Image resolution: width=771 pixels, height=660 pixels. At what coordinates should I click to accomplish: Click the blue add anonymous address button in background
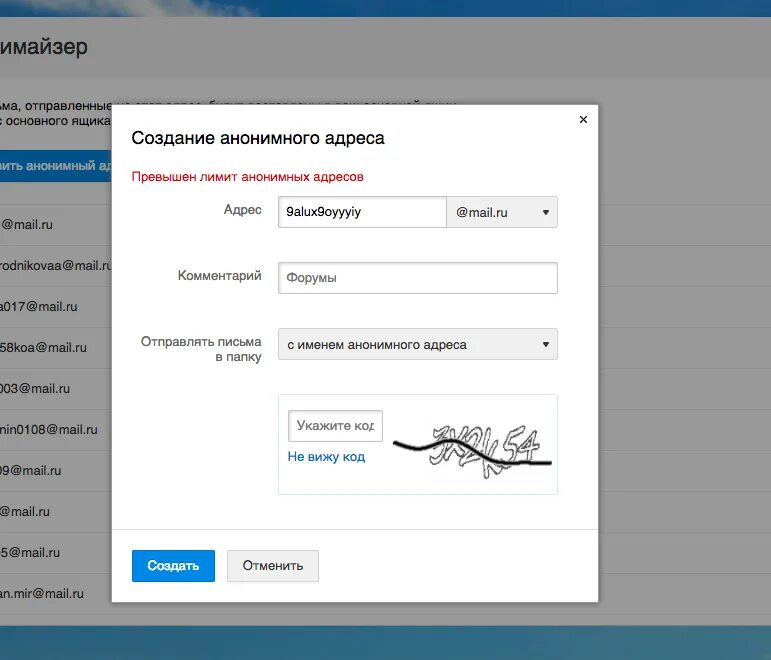(56, 166)
